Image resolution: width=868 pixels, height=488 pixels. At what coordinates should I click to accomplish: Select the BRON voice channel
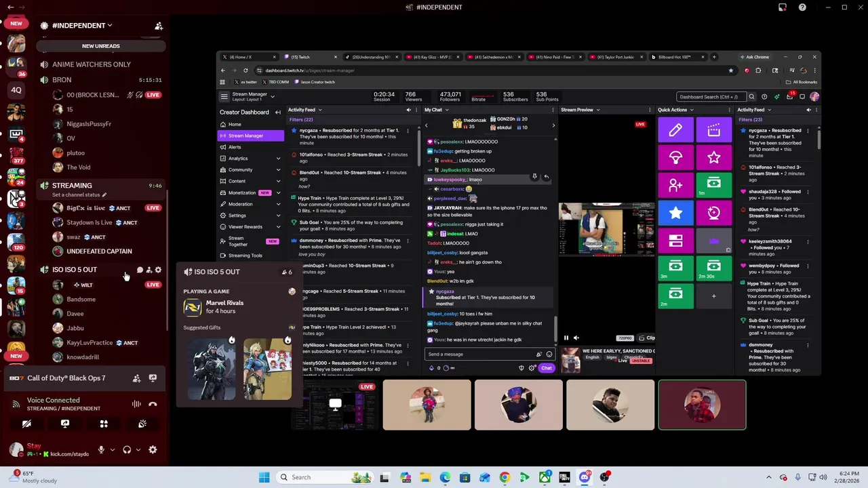[100, 80]
